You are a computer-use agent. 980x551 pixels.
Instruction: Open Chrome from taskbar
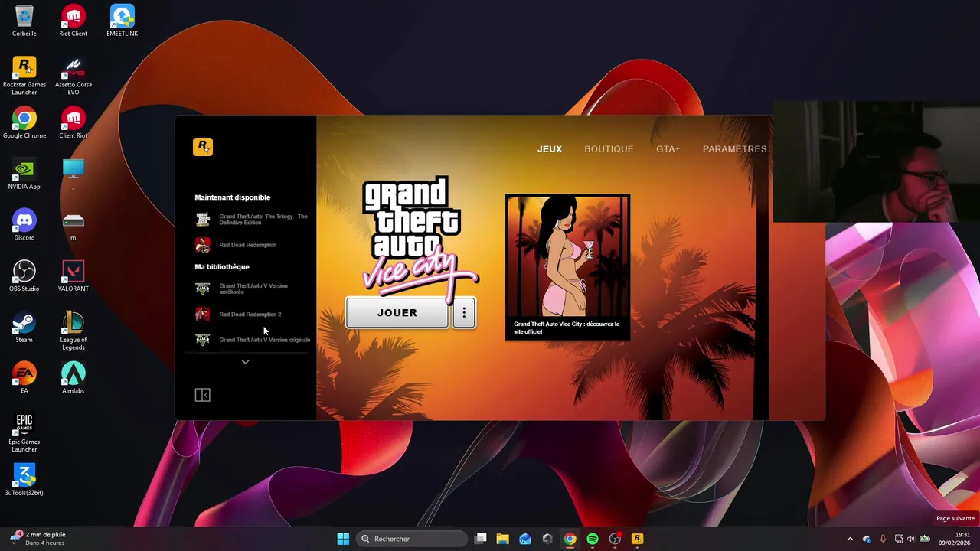(570, 539)
